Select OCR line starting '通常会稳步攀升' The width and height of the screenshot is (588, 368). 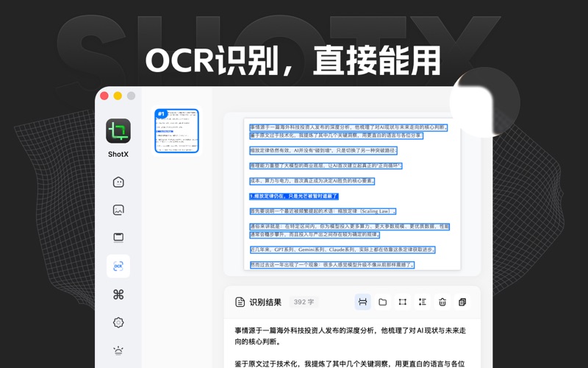click(315, 235)
